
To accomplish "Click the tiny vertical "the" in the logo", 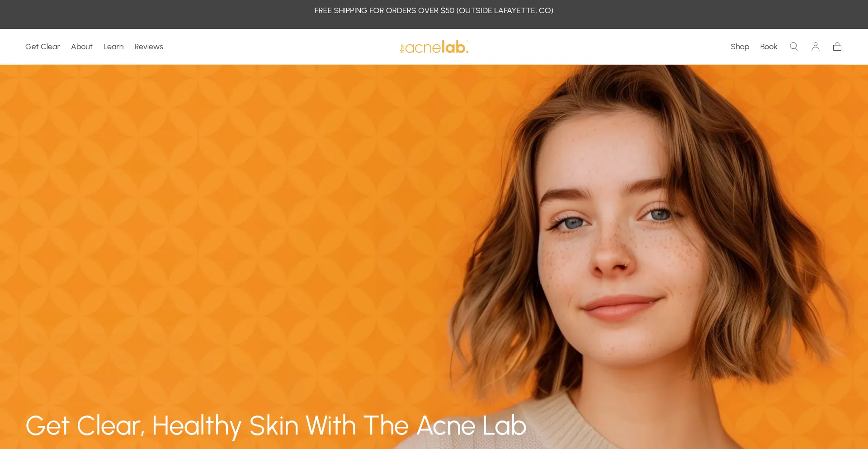I will [402, 49].
